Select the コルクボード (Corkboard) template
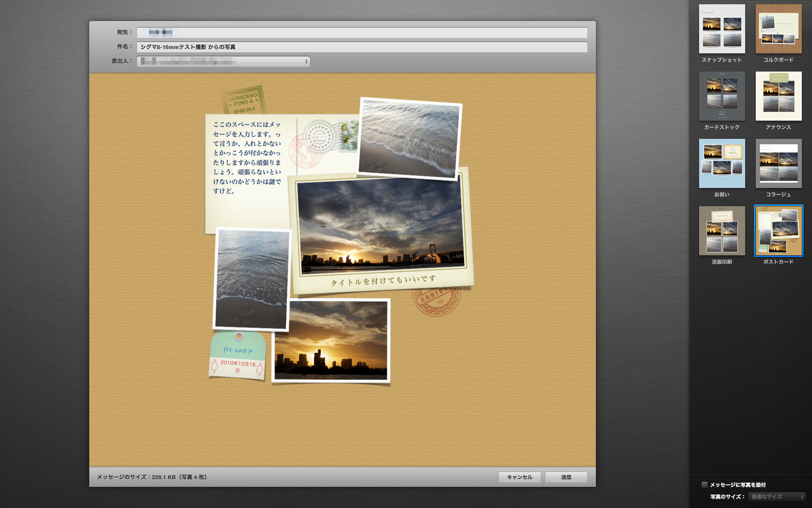812x508 pixels. coord(778,28)
